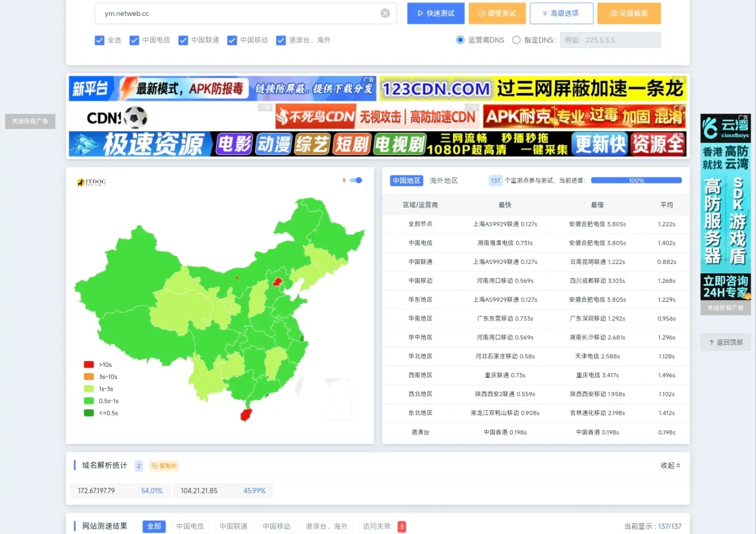Click the 137 monitoring points badge

pos(496,180)
